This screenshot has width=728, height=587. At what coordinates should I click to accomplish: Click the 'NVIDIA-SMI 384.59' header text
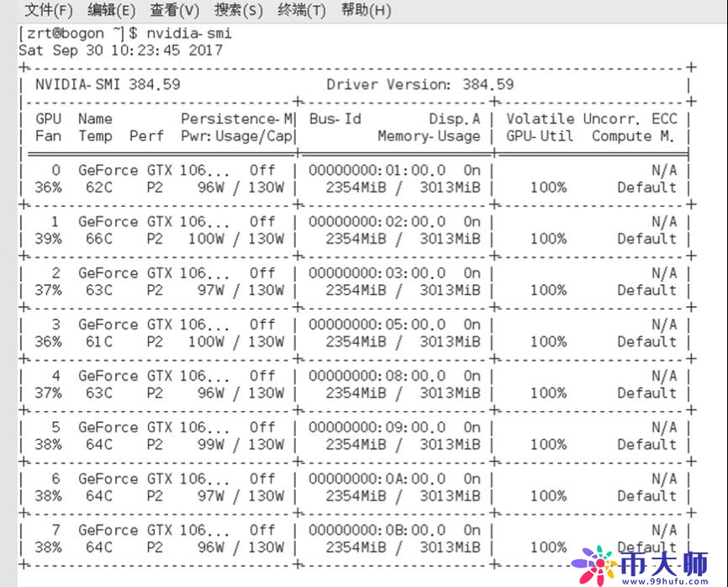pos(108,85)
